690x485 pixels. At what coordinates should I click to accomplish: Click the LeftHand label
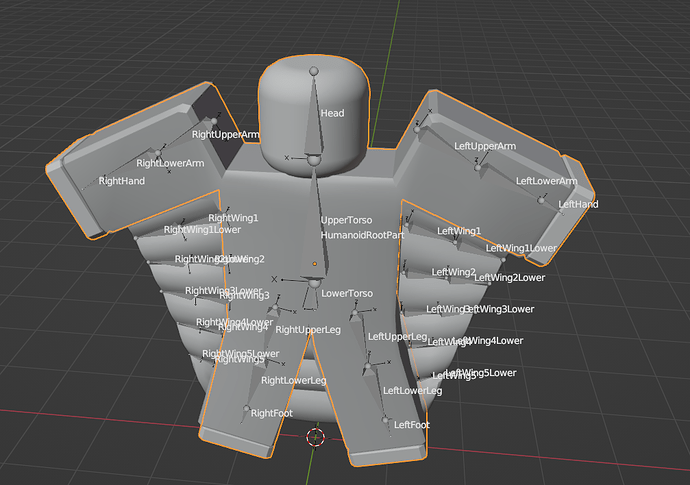pyautogui.click(x=578, y=204)
